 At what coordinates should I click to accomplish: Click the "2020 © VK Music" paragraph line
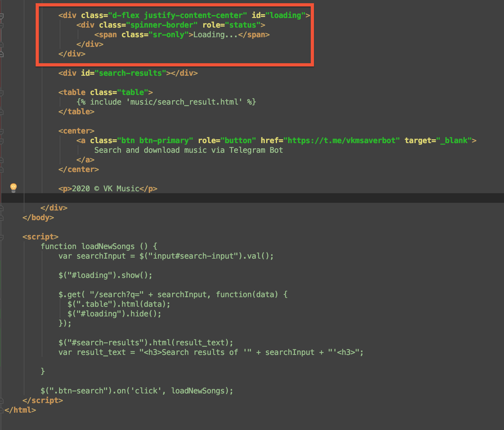108,189
